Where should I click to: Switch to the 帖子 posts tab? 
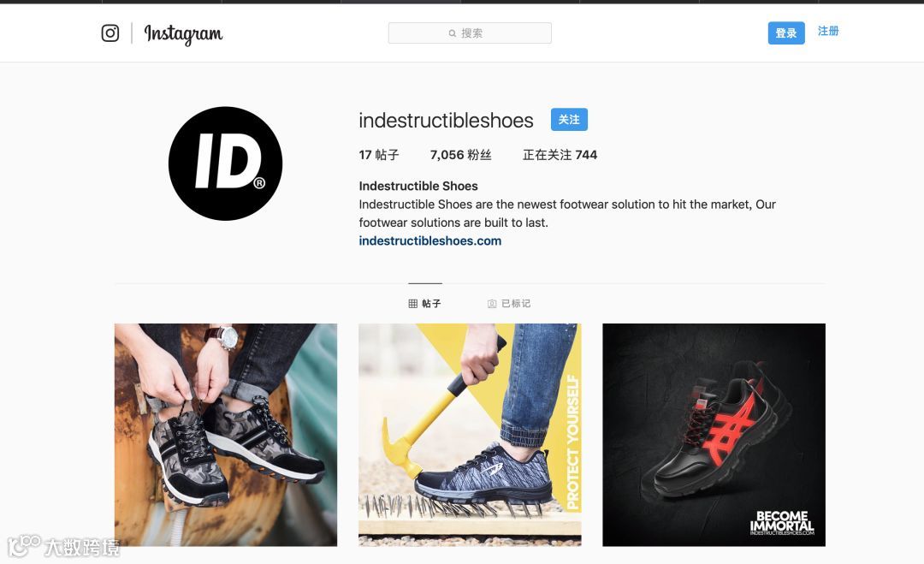click(425, 303)
